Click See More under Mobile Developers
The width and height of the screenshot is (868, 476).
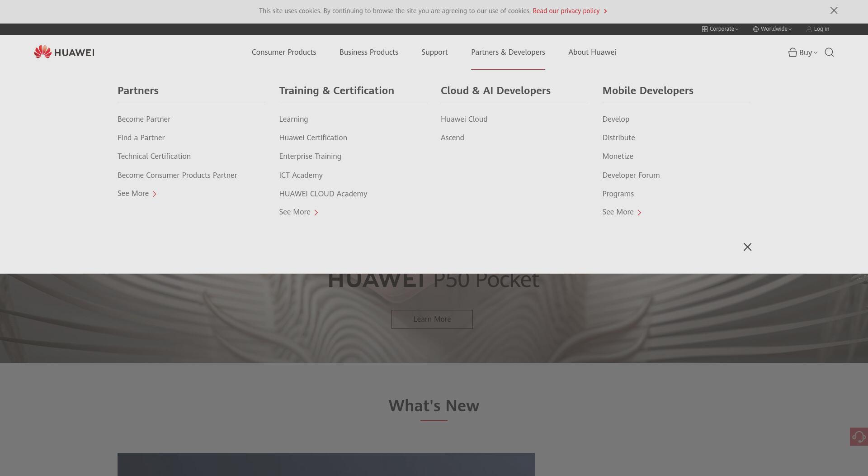[x=622, y=212]
